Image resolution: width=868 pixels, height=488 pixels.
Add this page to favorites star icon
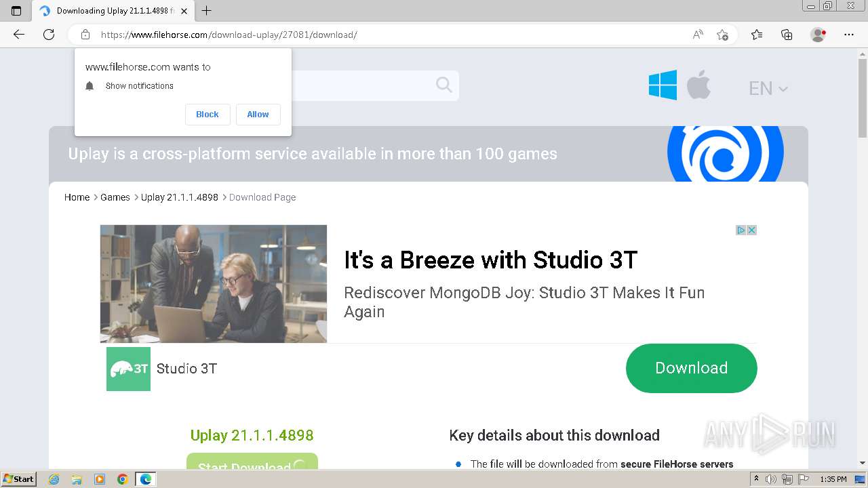[723, 35]
